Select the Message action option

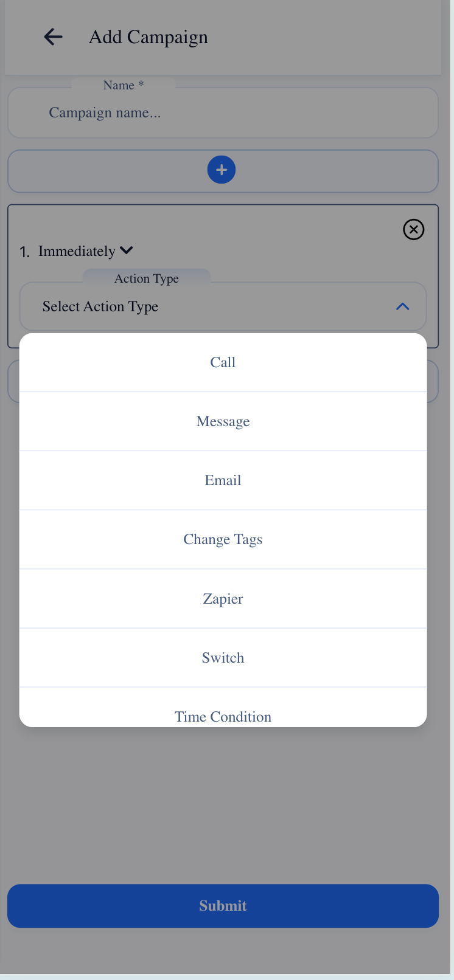pos(223,421)
